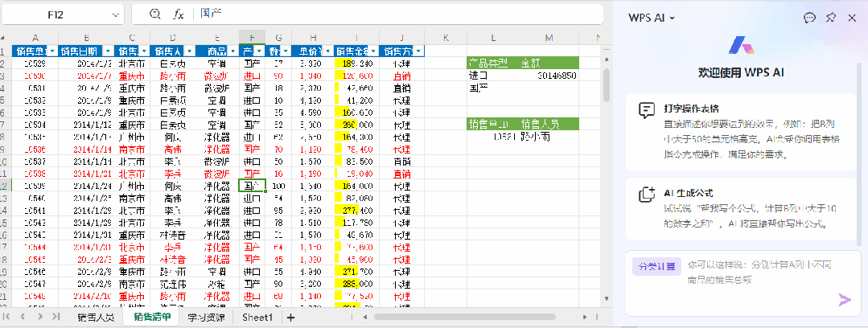
Task: Click the 打字操作表格 chat icon
Action: (647, 110)
